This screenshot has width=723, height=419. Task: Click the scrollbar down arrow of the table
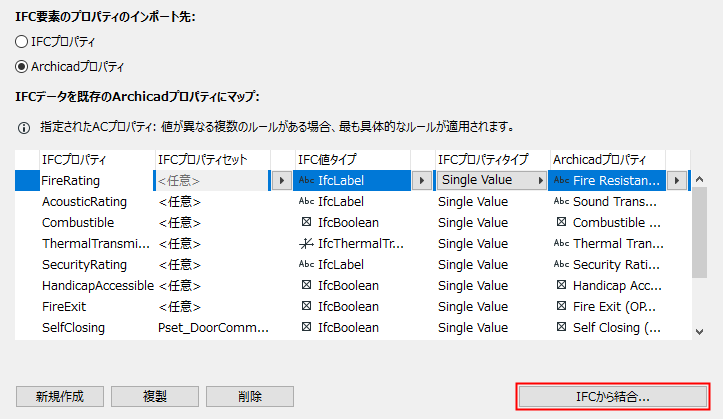click(702, 331)
